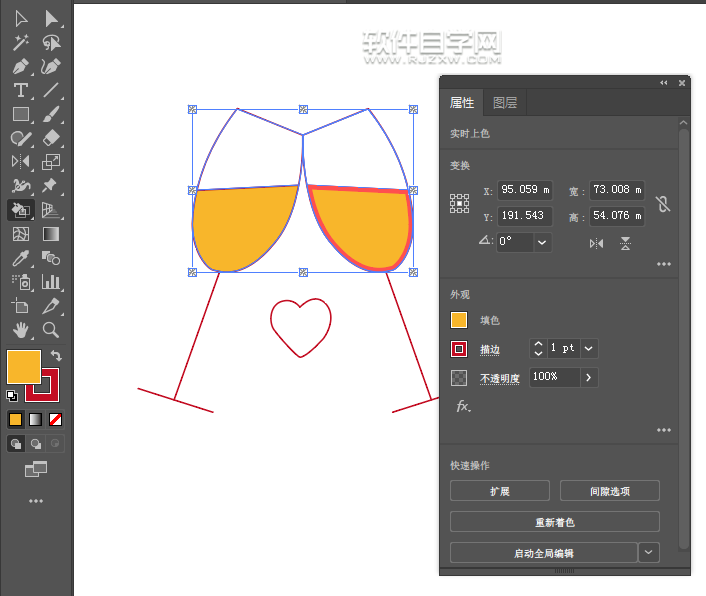Open the 不透明度 opacity settings link
The image size is (706, 596).
(500, 379)
